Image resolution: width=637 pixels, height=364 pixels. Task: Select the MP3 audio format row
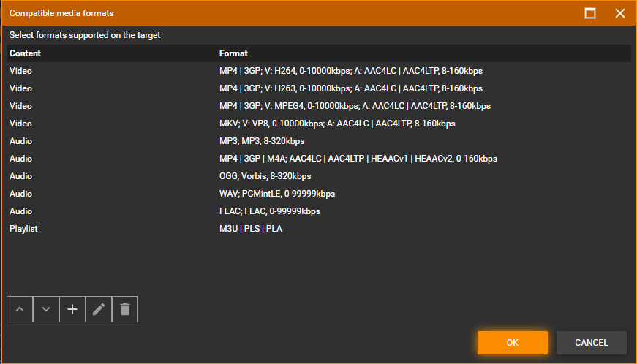click(x=262, y=141)
